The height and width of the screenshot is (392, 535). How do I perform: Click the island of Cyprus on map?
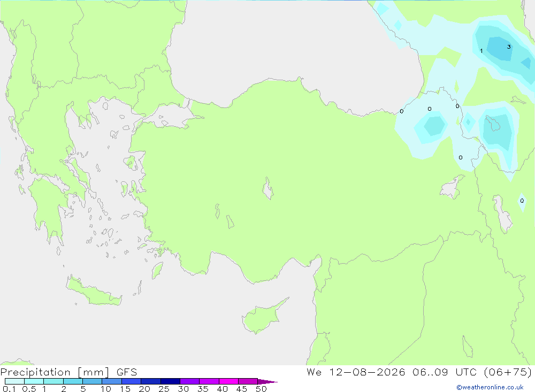262,318
